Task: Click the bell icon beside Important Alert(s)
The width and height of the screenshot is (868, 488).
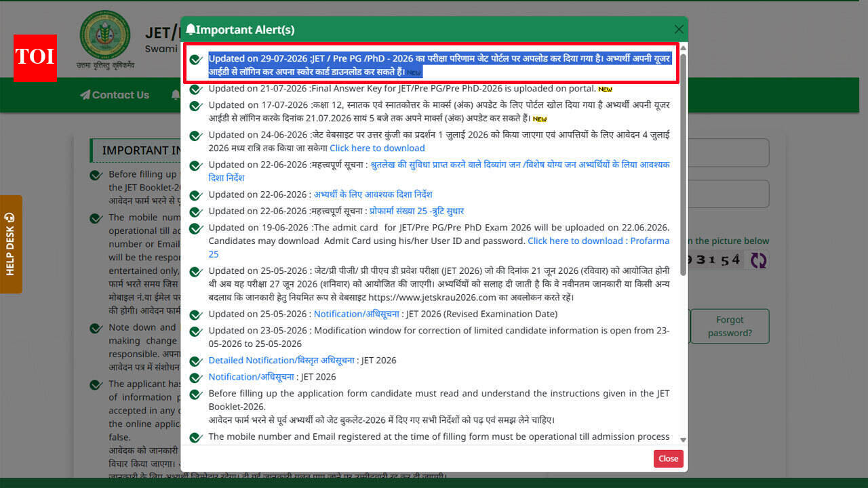Action: (x=191, y=29)
